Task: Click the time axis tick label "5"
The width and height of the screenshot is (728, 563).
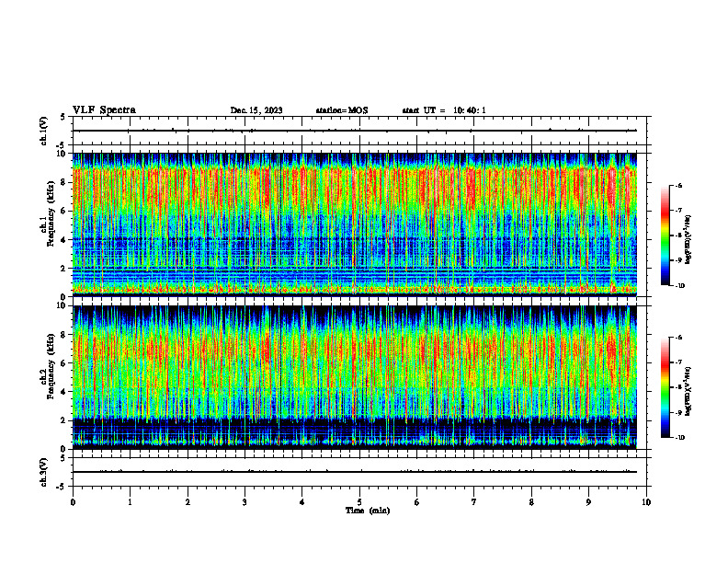Action: [x=359, y=502]
